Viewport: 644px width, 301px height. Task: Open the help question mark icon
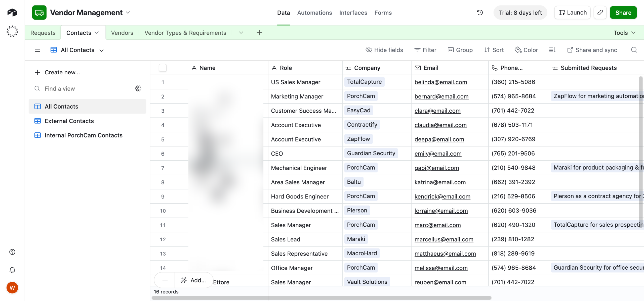tap(12, 252)
